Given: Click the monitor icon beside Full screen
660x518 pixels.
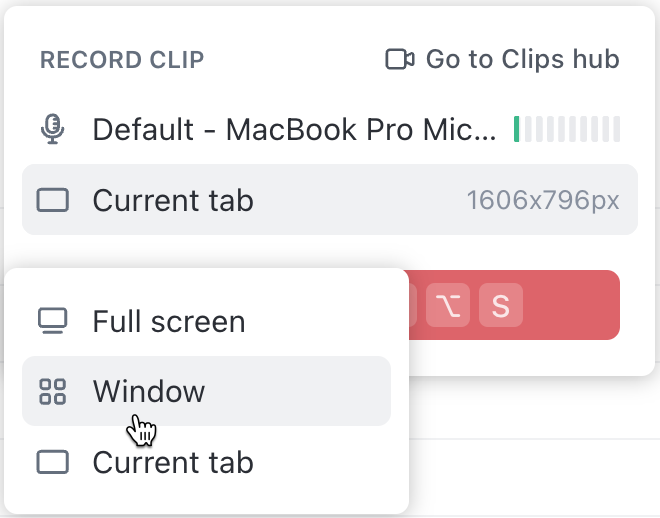Looking at the screenshot, I should [53, 321].
